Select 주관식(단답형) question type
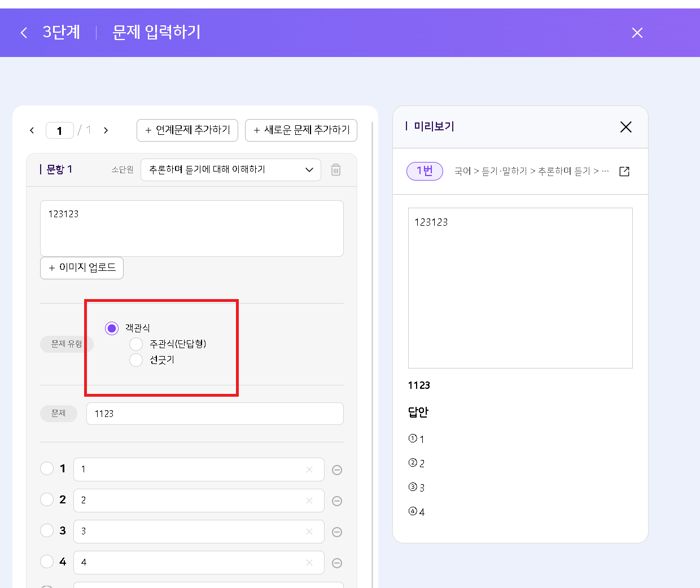 (x=136, y=344)
